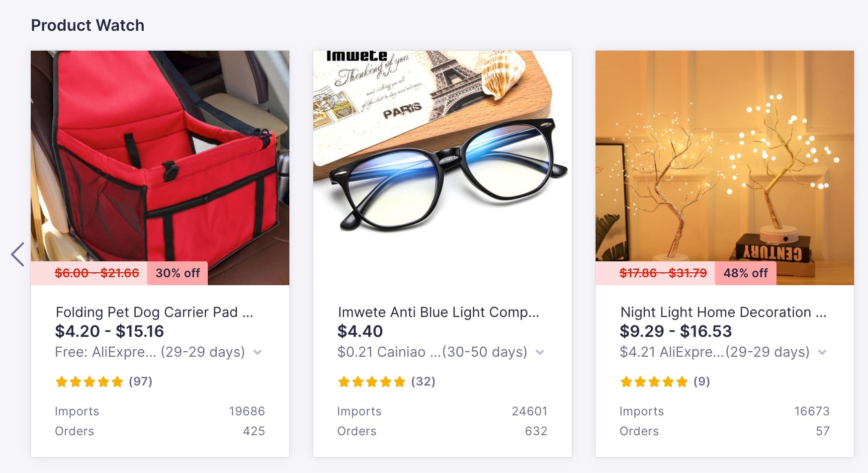Click the previous carousel arrow
This screenshot has width=868, height=473.
pos(18,254)
